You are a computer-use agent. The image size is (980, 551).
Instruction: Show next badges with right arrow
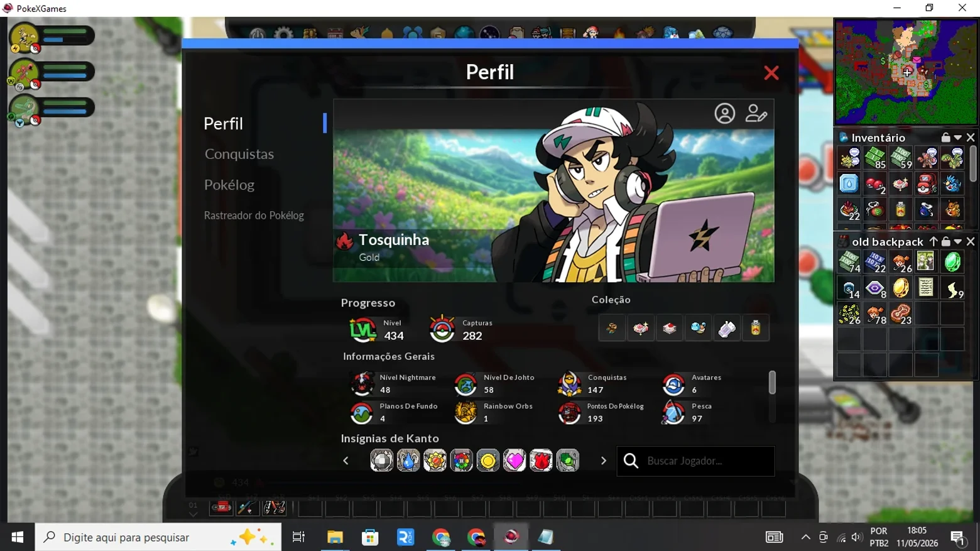(x=604, y=461)
